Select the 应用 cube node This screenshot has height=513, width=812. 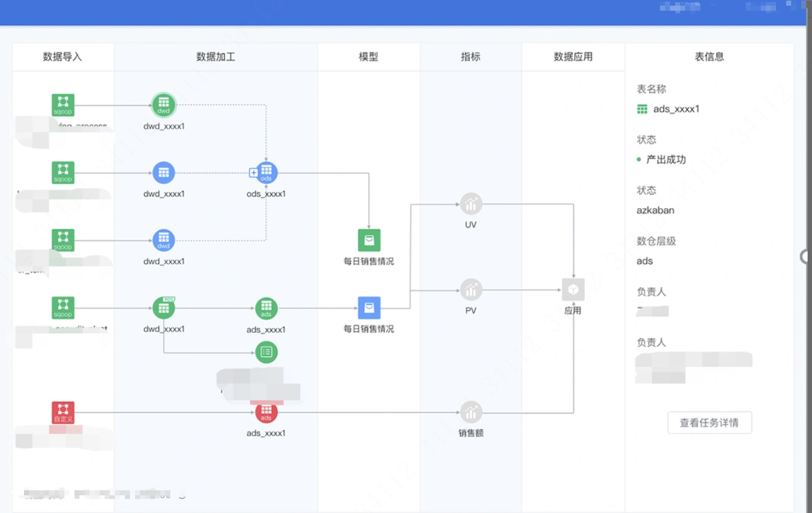pos(573,290)
